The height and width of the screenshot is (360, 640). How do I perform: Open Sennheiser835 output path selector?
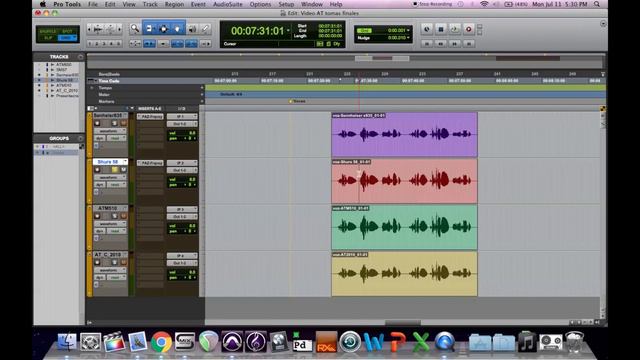[x=182, y=124]
